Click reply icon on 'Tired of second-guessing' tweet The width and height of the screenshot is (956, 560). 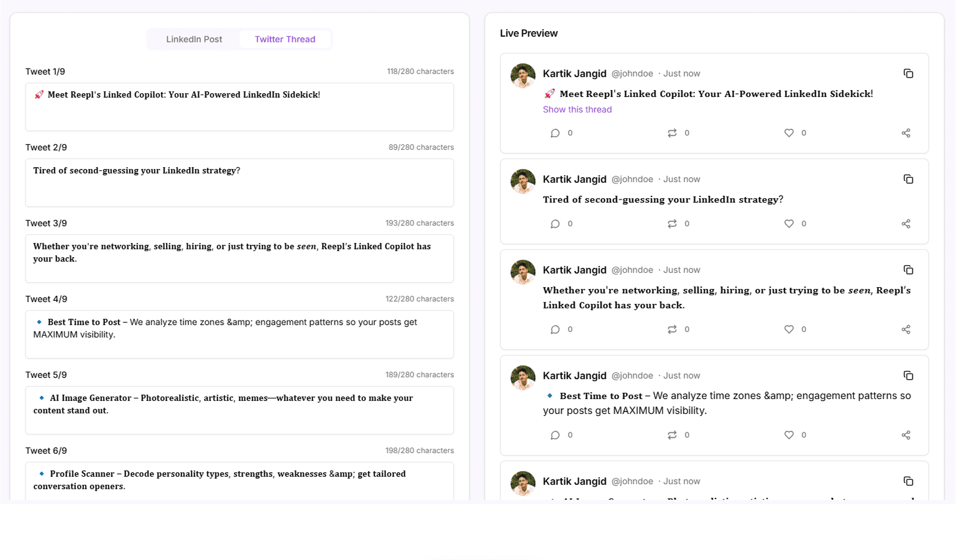tap(555, 224)
